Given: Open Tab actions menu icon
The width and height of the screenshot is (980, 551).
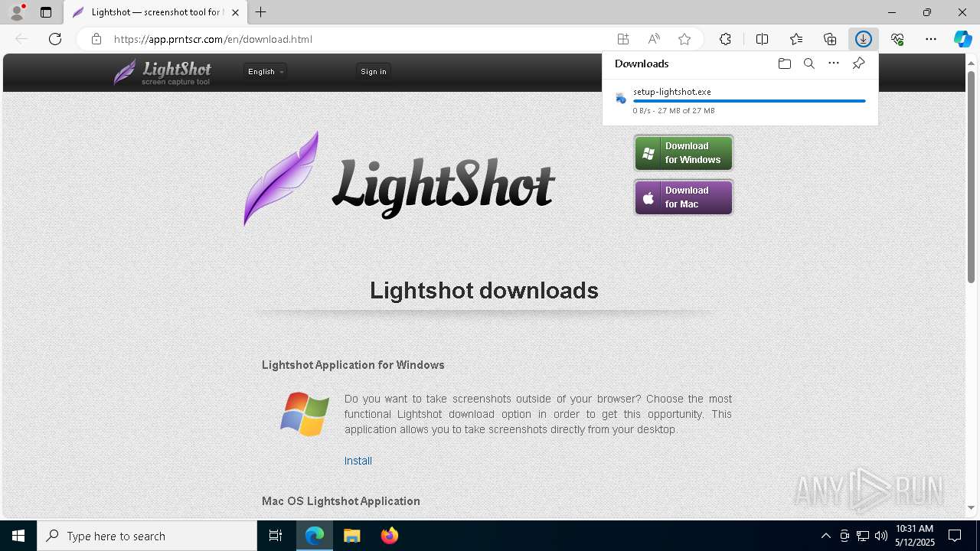Looking at the screenshot, I should (x=46, y=12).
